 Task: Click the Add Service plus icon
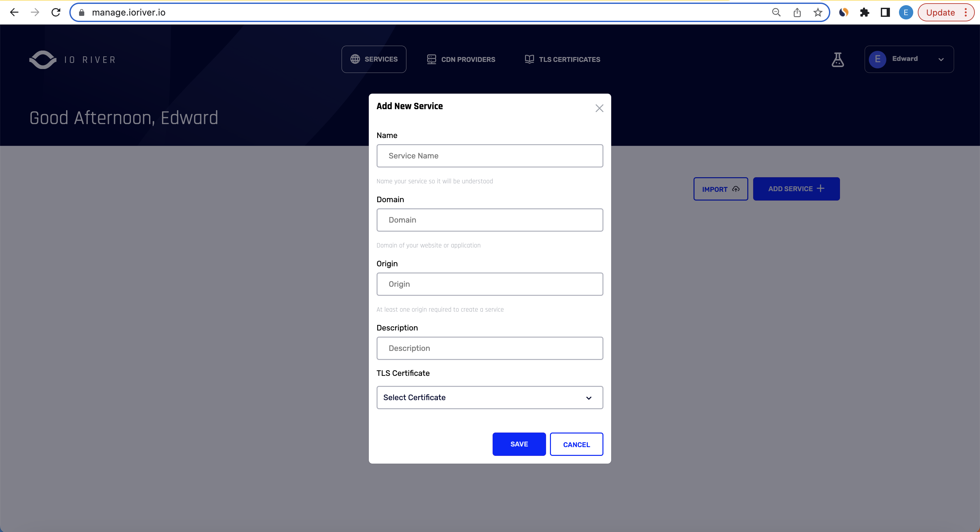821,189
